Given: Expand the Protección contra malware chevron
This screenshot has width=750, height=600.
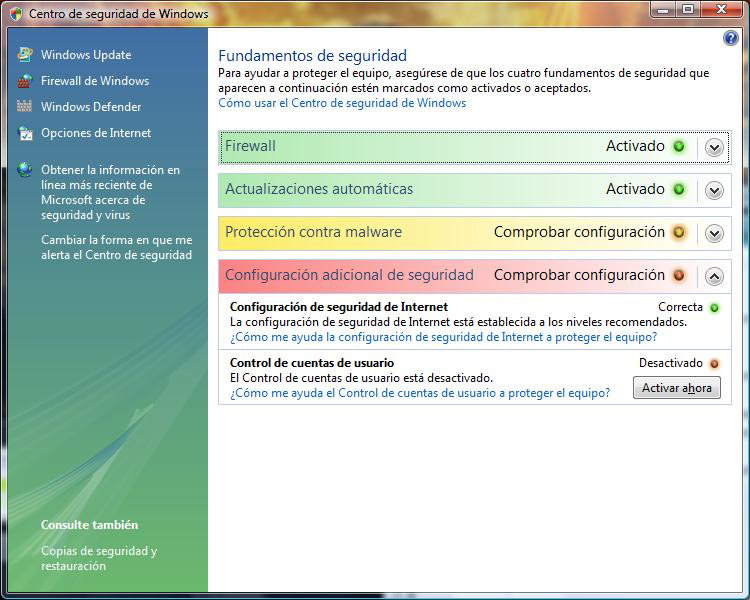Looking at the screenshot, I should 714,233.
